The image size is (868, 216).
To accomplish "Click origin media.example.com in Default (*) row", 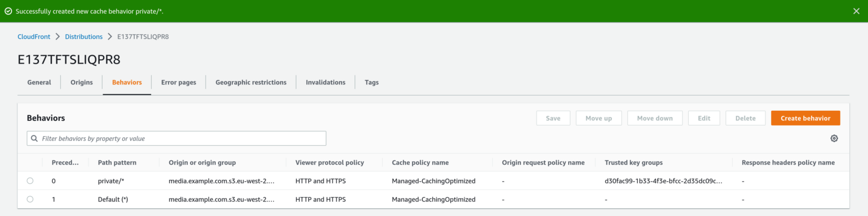I will pos(222,199).
